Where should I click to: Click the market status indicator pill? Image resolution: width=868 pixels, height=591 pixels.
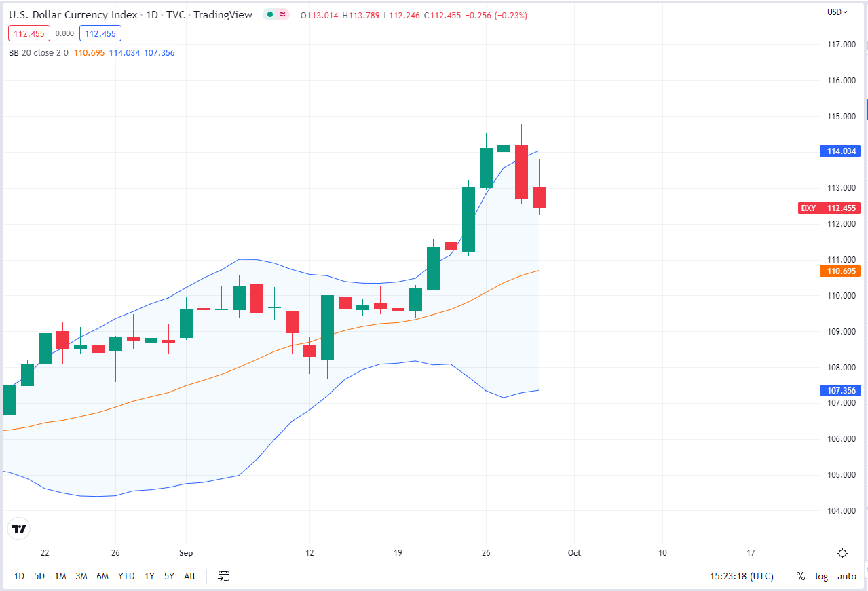point(277,15)
